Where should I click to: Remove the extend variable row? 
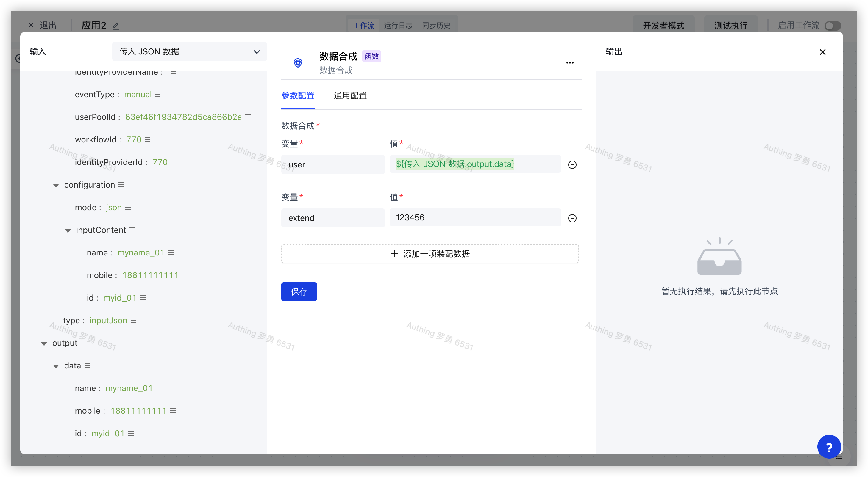(x=572, y=218)
